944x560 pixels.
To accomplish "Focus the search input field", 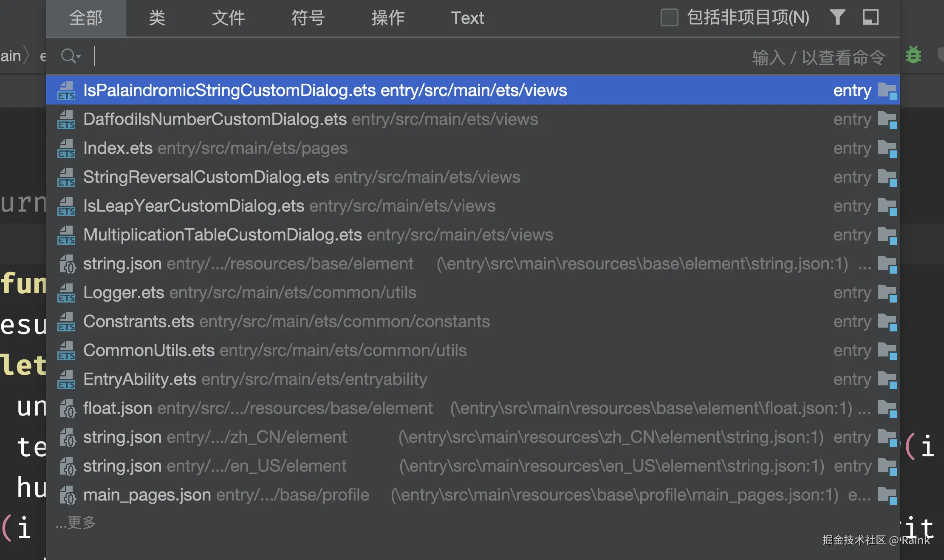I will [382, 56].
